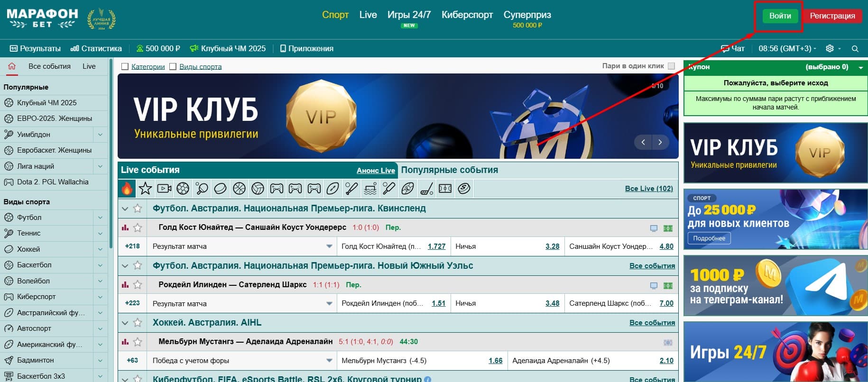
Task: Collapse the Квинсленд league section
Action: [x=125, y=209]
